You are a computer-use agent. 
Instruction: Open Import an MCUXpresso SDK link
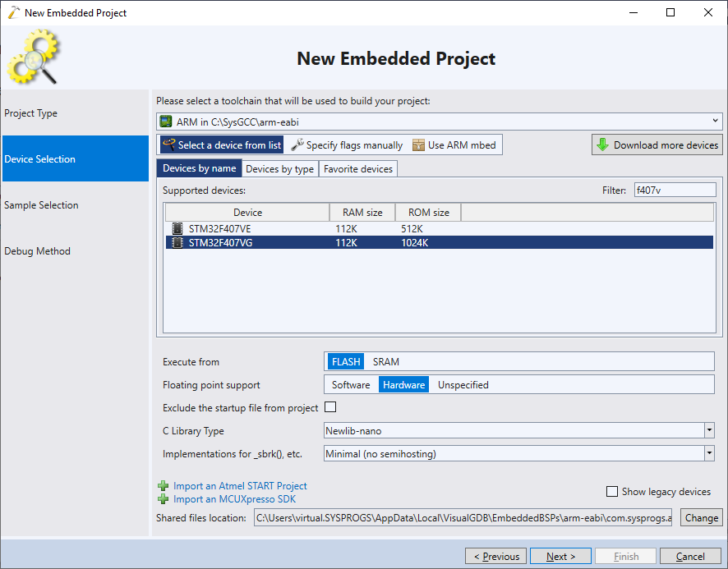234,499
